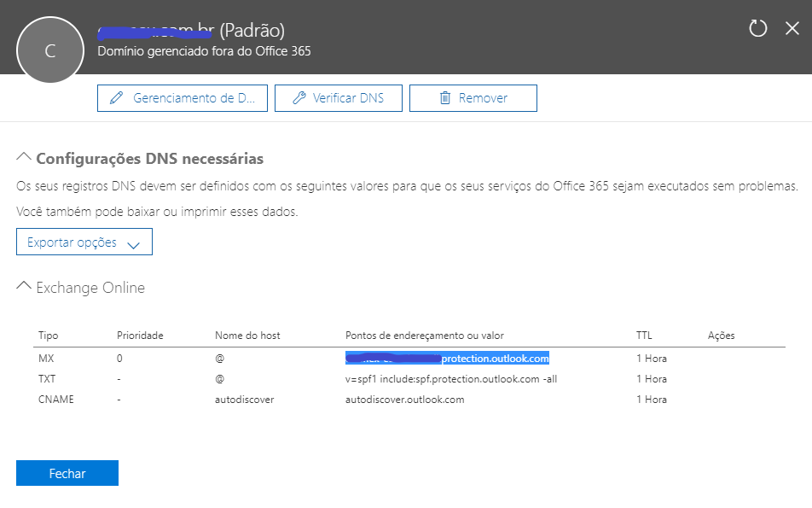The image size is (812, 508).
Task: Click the Prioridade column header
Action: (x=140, y=336)
